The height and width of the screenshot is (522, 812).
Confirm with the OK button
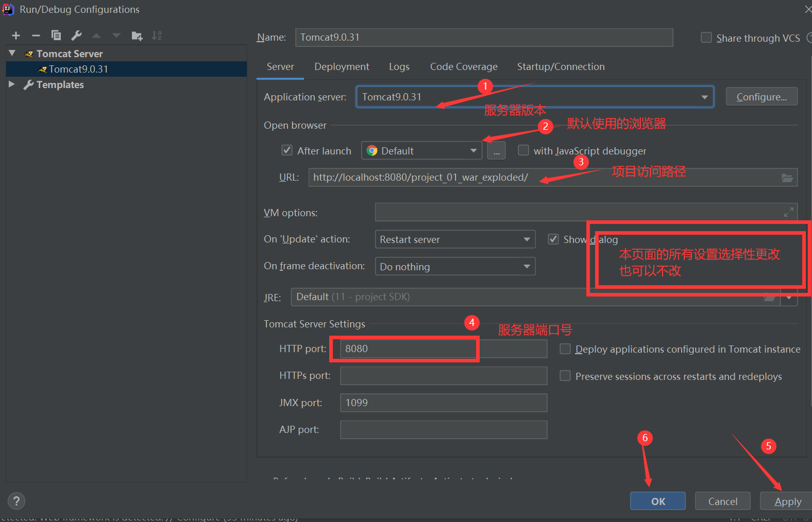[658, 501]
